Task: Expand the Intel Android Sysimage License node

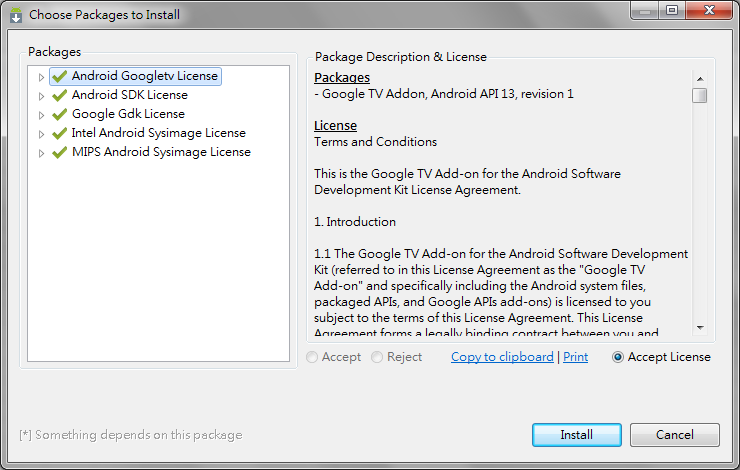Action: pos(41,134)
